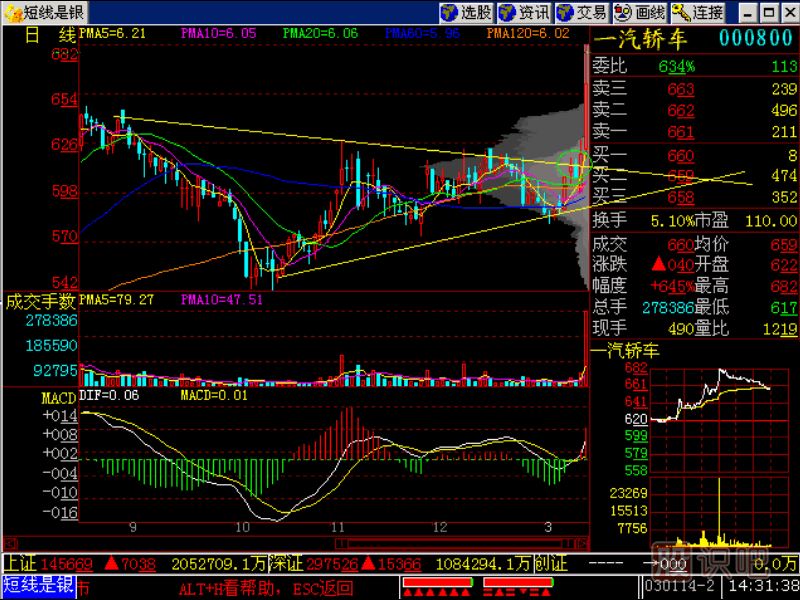Click the 短线是银 app logo in title bar

click(45, 12)
